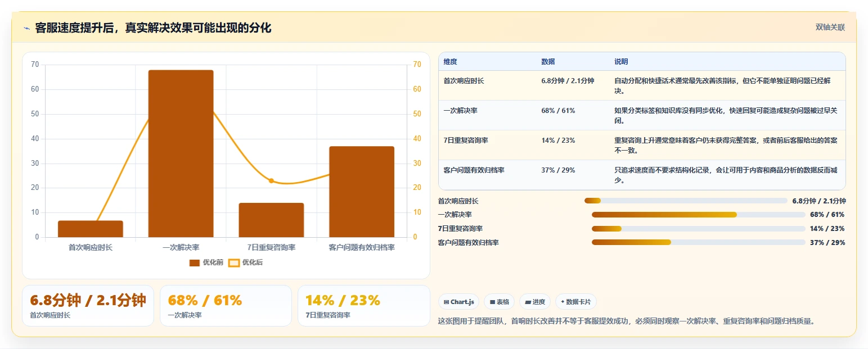Click the 数据卡片 chip

click(x=576, y=302)
